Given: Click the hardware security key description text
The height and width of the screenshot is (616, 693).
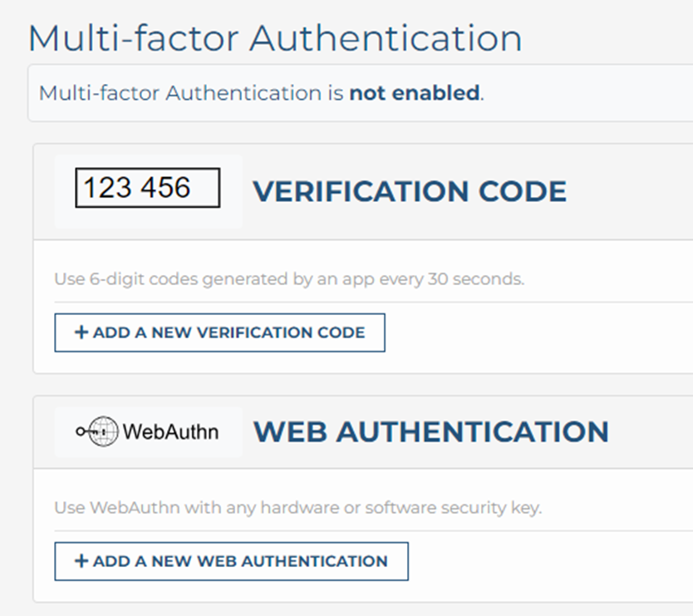Looking at the screenshot, I should pos(297,507).
